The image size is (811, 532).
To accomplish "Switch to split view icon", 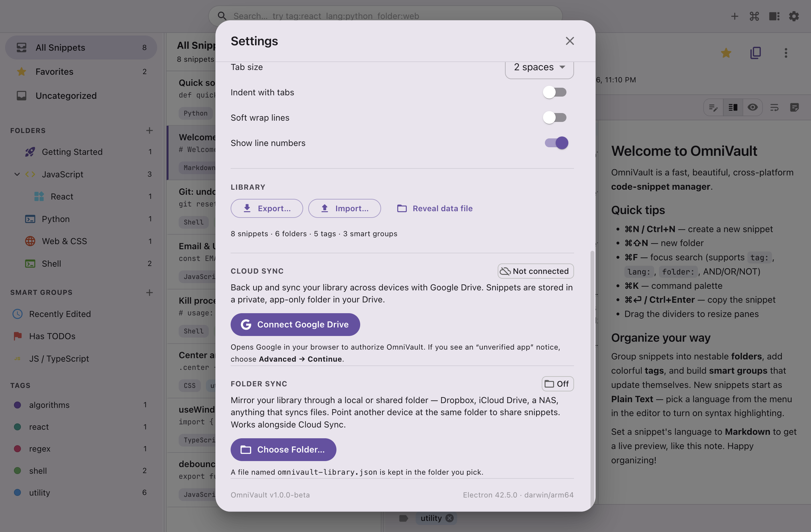I will tap(733, 108).
